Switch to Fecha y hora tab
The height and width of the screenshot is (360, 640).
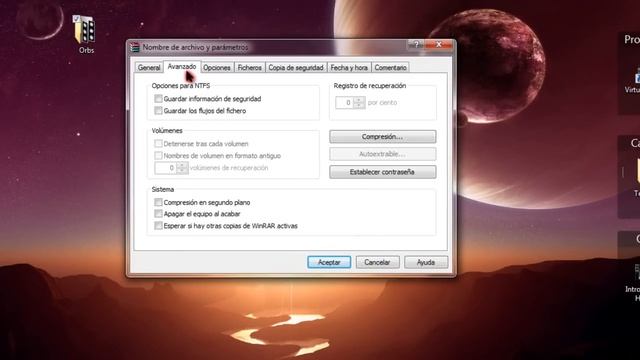click(x=349, y=68)
